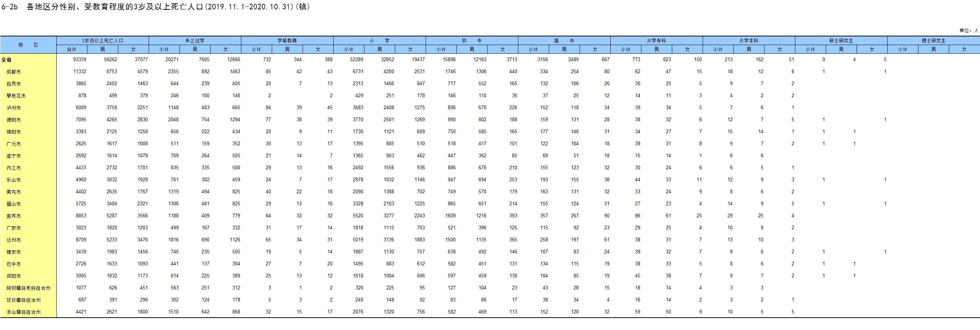Click the 宜宾市 total value 8853
The width and height of the screenshot is (980, 330).
81,215
